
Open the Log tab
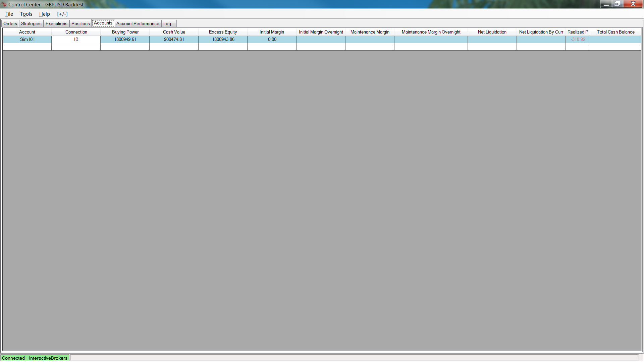(167, 23)
